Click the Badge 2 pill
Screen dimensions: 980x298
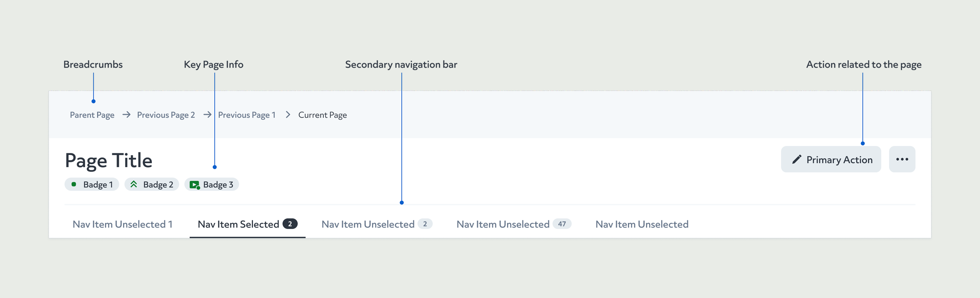(x=152, y=184)
